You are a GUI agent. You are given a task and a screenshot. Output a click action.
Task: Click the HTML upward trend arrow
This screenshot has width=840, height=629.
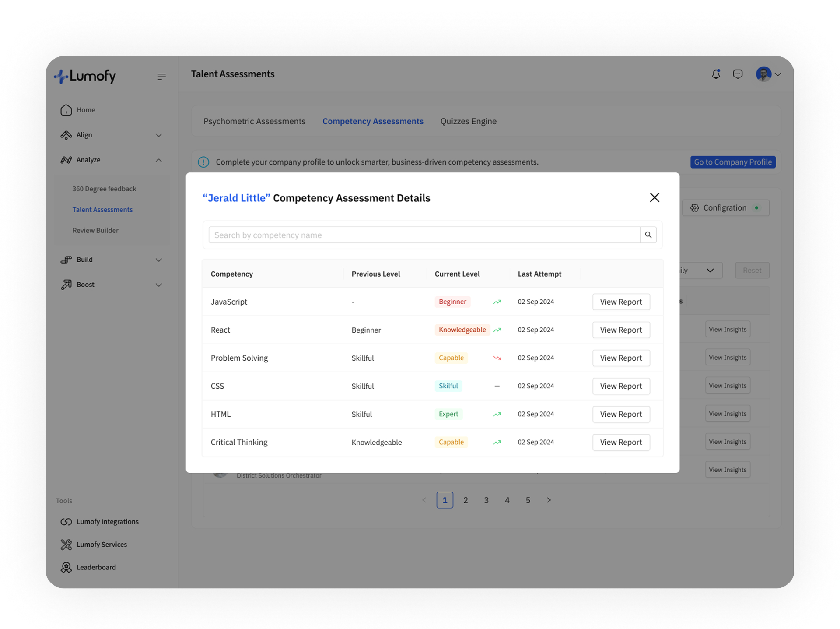point(497,414)
